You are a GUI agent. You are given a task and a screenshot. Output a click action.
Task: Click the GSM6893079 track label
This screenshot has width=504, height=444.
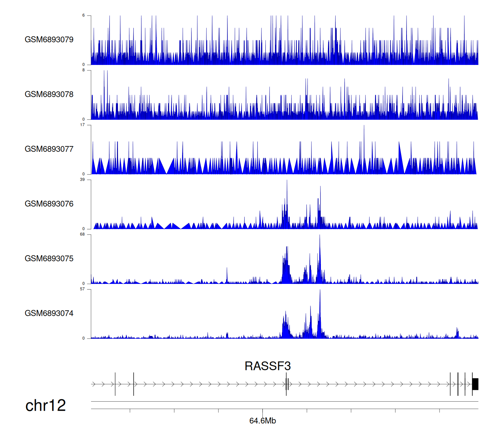pyautogui.click(x=49, y=40)
